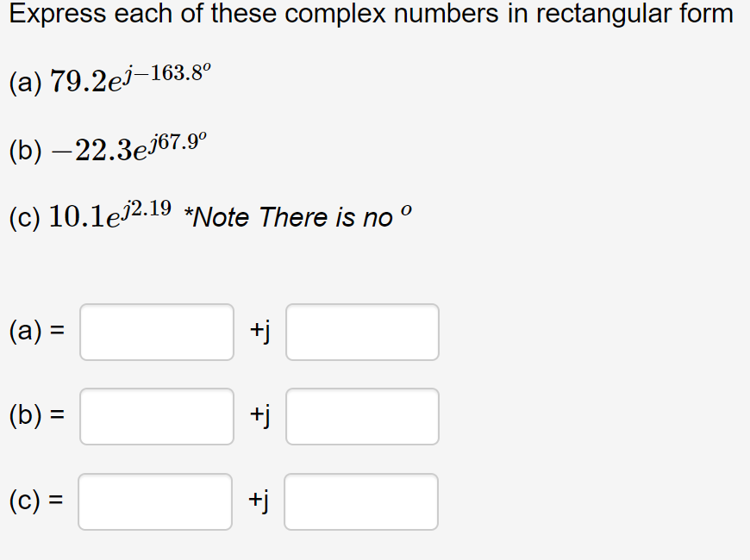
Task: Click the imaginary part input for (a)
Action: (362, 333)
